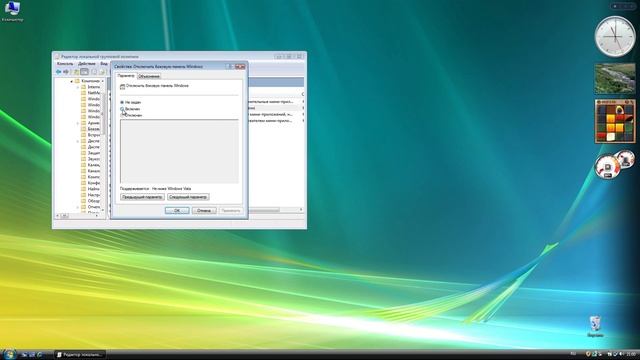
Task: Select the Календ folder in the tree
Action: coord(90,165)
